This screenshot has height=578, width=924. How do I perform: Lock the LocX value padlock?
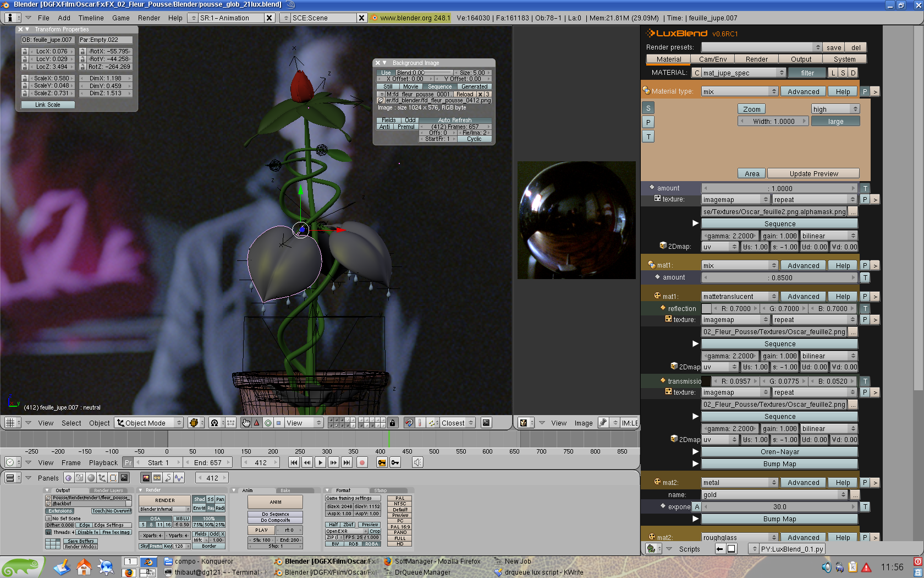(25, 51)
